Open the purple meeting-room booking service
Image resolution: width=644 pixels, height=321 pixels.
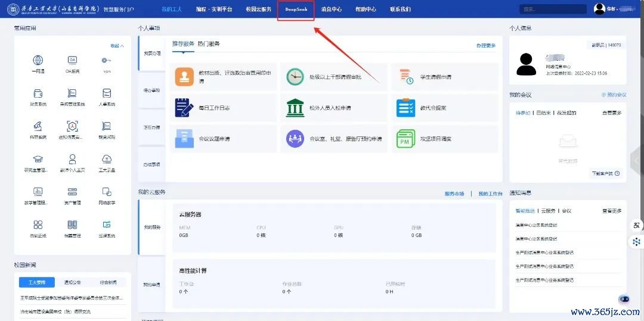(334, 139)
